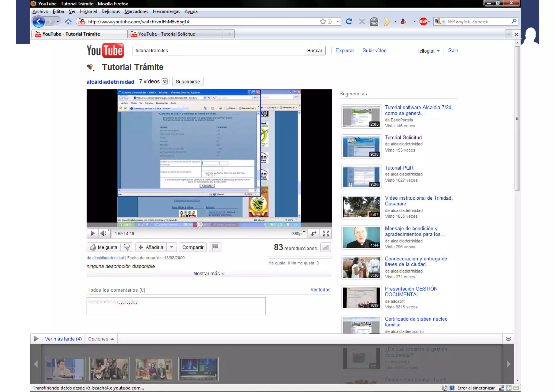Click the Suscribirse button
This screenshot has height=392, width=555.
pyautogui.click(x=188, y=82)
